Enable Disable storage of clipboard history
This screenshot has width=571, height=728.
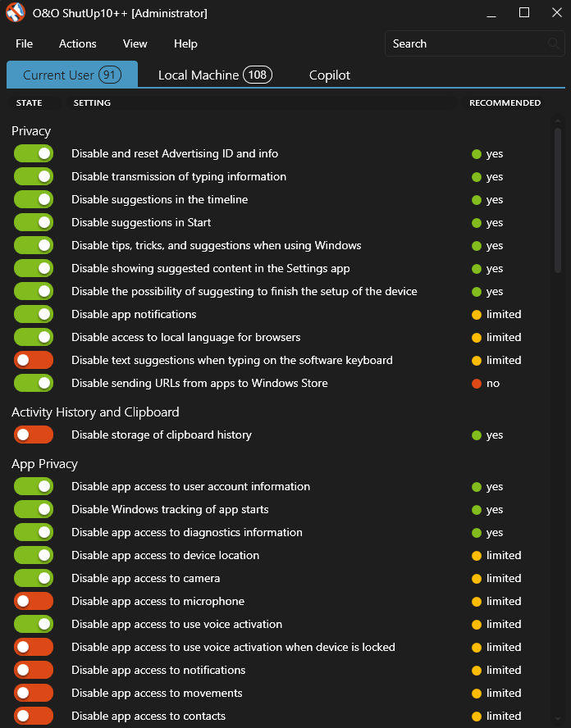[x=34, y=435]
